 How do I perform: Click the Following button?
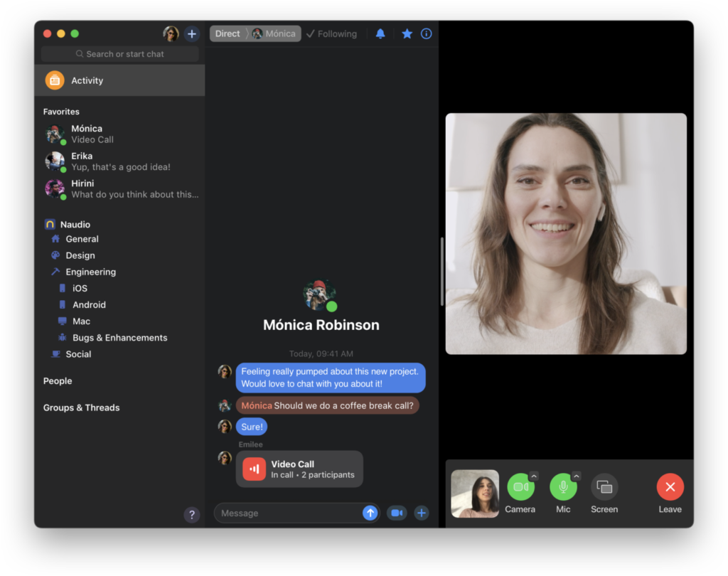[x=331, y=33]
